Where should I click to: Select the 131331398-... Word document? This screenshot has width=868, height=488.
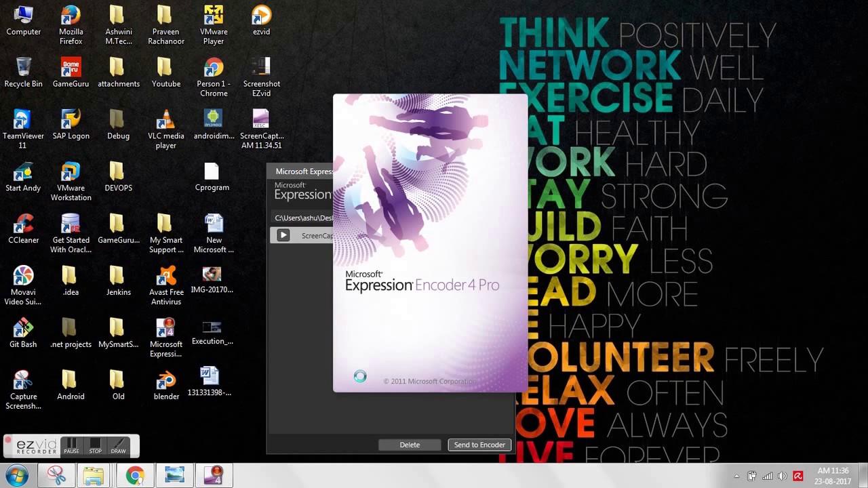(x=210, y=382)
